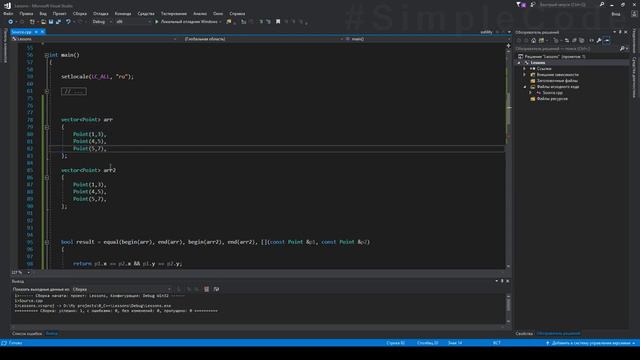The height and width of the screenshot is (360, 640).
Task: Select the Файлы ресурсов folder
Action: tap(552, 99)
